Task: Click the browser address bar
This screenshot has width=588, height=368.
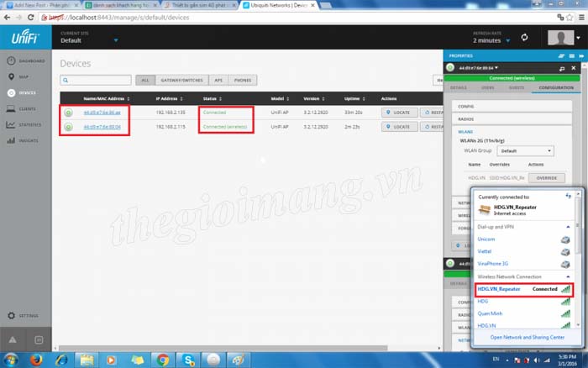Action: (297, 18)
